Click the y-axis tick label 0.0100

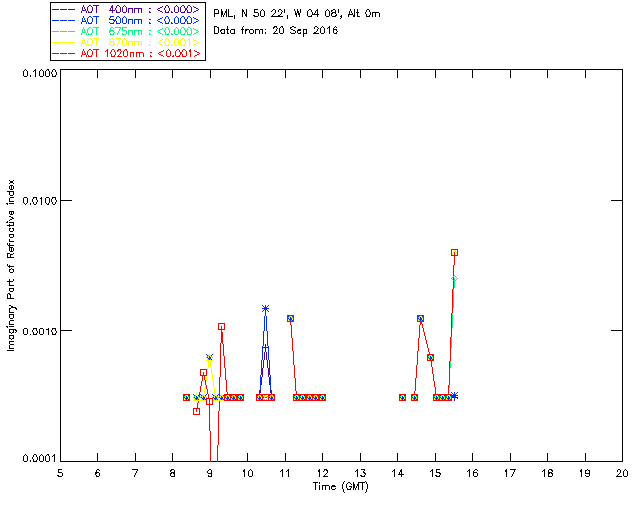(x=39, y=201)
